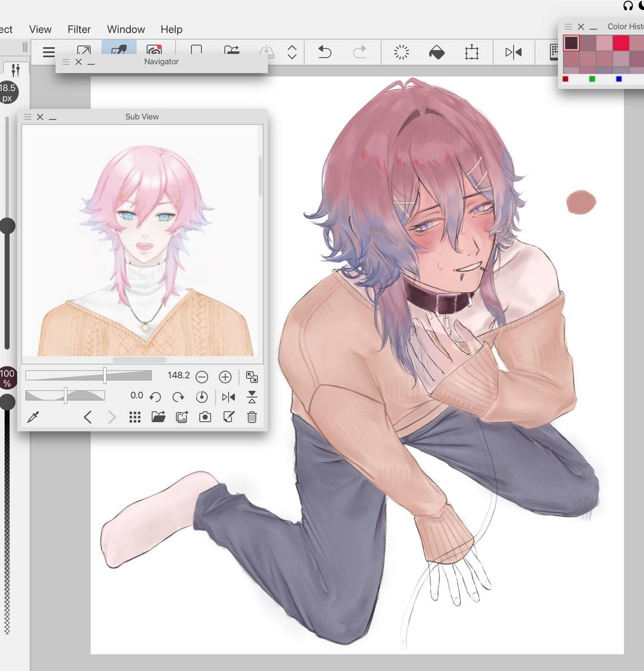
Task: Click the Fill bucket icon in command bar
Action: (436, 53)
